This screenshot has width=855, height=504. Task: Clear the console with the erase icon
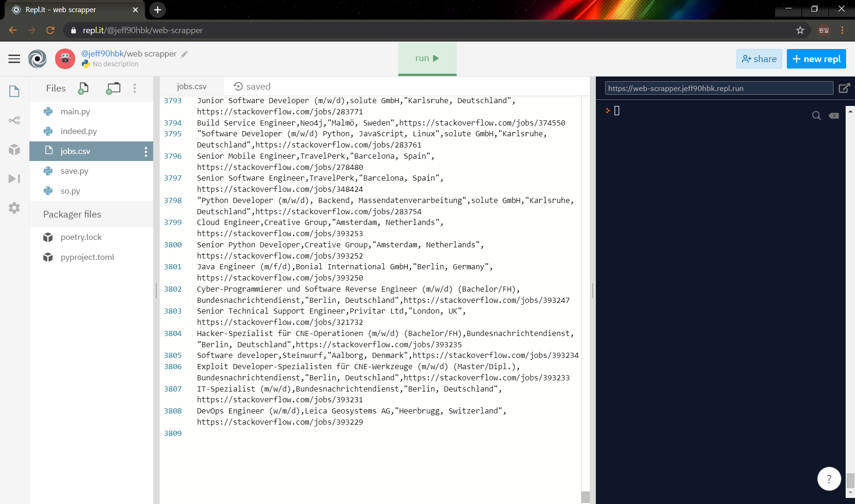[x=834, y=116]
